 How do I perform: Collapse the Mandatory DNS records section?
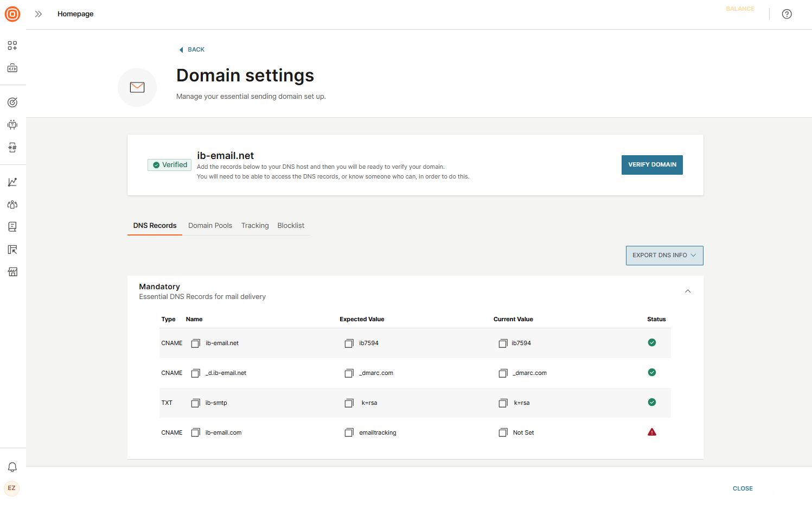[688, 291]
